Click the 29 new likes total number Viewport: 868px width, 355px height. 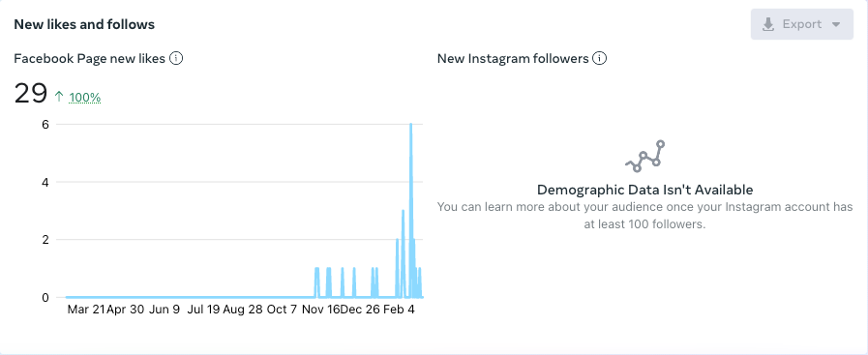[x=30, y=93]
